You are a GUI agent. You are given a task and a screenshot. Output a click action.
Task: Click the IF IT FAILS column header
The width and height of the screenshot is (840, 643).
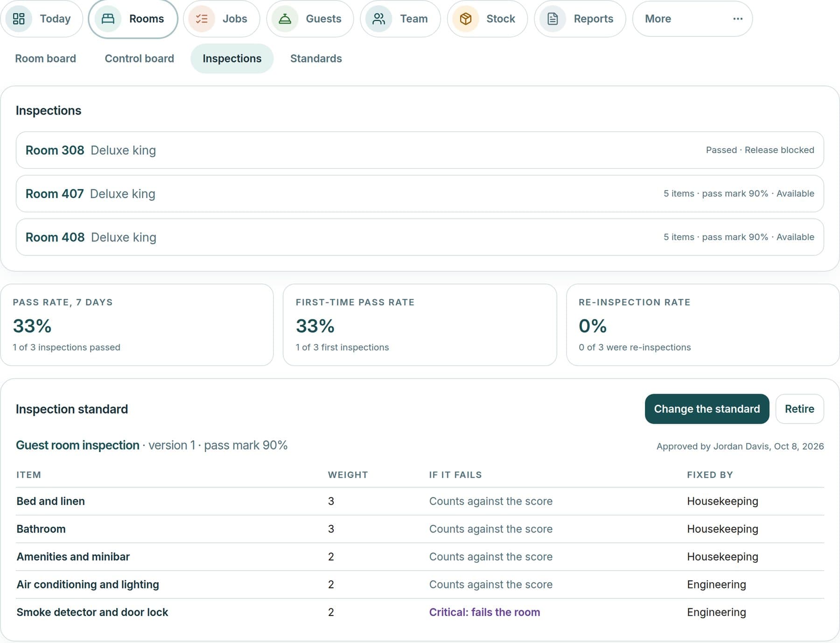[455, 475]
